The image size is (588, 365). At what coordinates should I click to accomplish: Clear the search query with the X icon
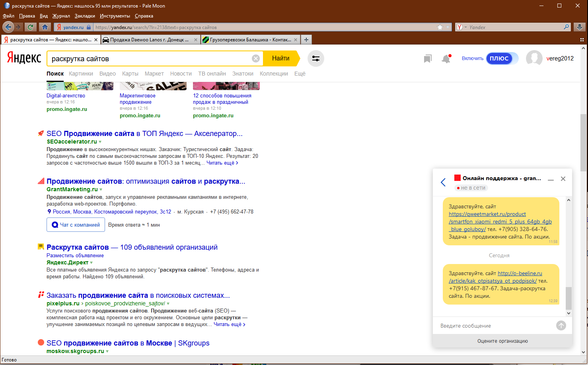(x=256, y=58)
